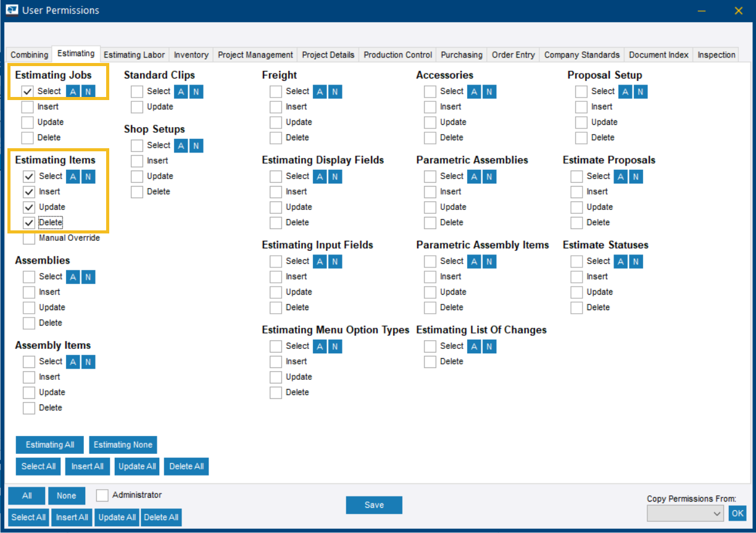Image resolution: width=756 pixels, height=533 pixels.
Task: Enable the Manual Override checkbox
Action: (x=29, y=238)
